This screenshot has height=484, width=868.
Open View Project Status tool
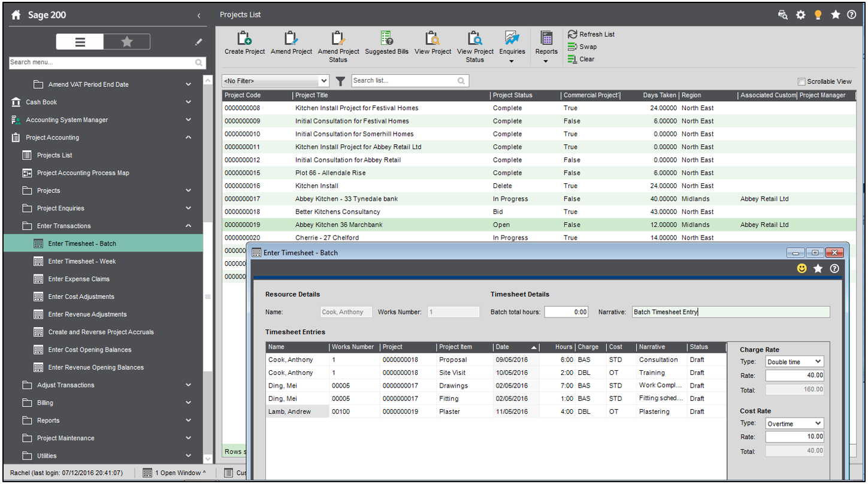click(475, 47)
